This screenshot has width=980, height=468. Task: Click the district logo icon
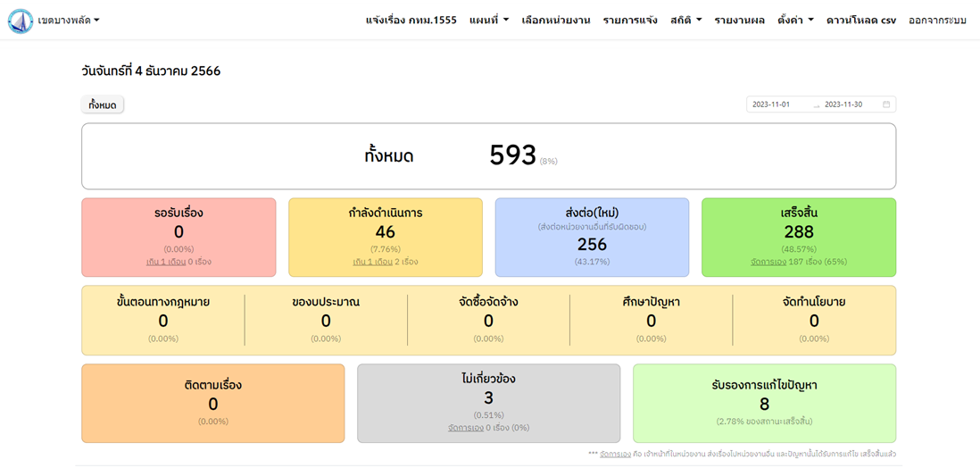pyautogui.click(x=20, y=21)
